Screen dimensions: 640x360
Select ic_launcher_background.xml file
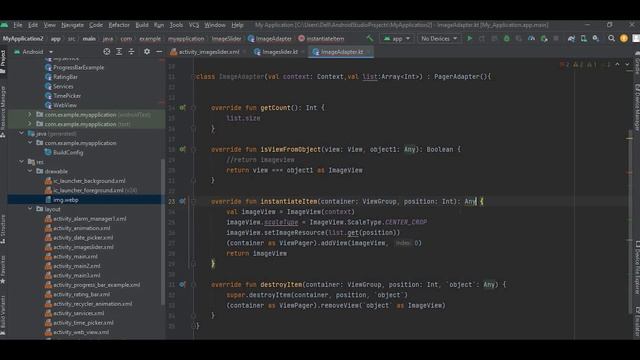89,181
